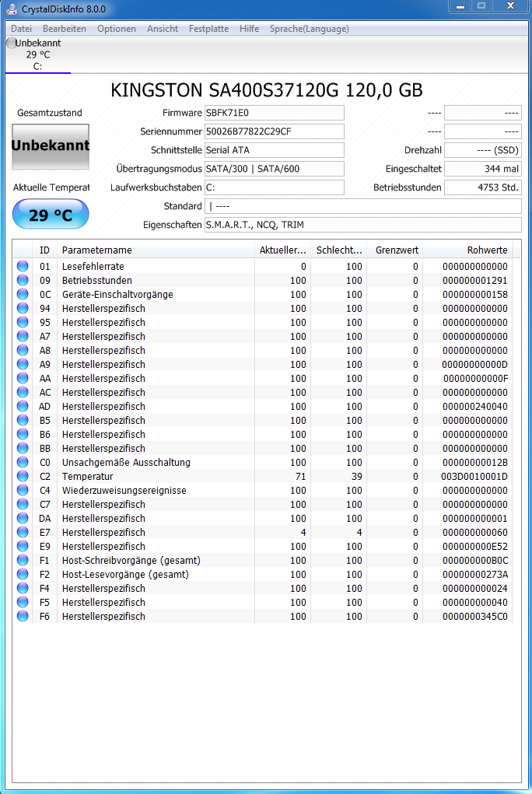Click the status icon for Host-Schreibvorgänge row
This screenshot has width=532, height=794.
23,561
